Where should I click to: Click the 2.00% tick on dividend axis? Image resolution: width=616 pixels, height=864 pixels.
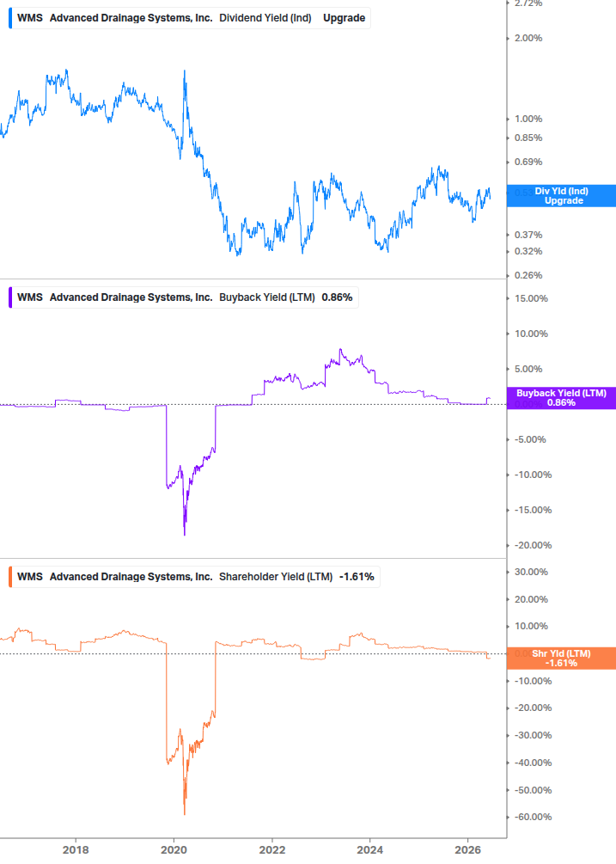(x=528, y=38)
